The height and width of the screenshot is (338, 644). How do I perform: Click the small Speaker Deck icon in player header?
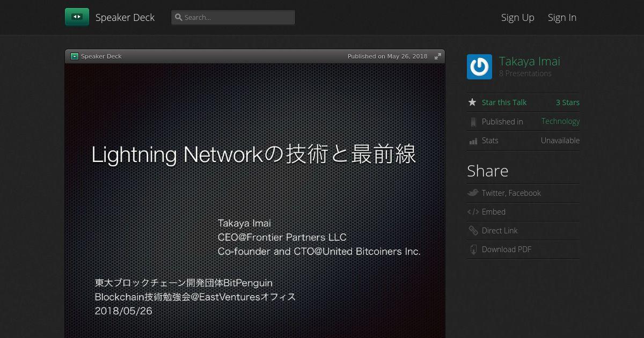pyautogui.click(x=75, y=56)
